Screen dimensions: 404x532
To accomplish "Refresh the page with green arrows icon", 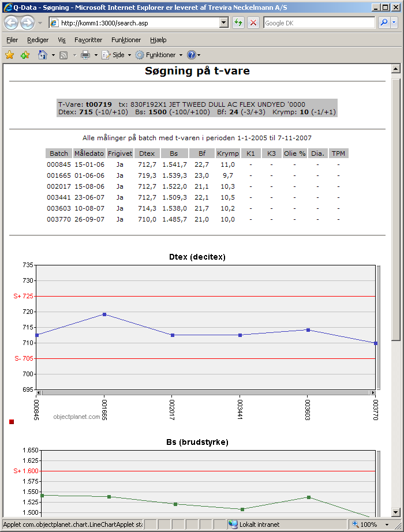I will (238, 23).
